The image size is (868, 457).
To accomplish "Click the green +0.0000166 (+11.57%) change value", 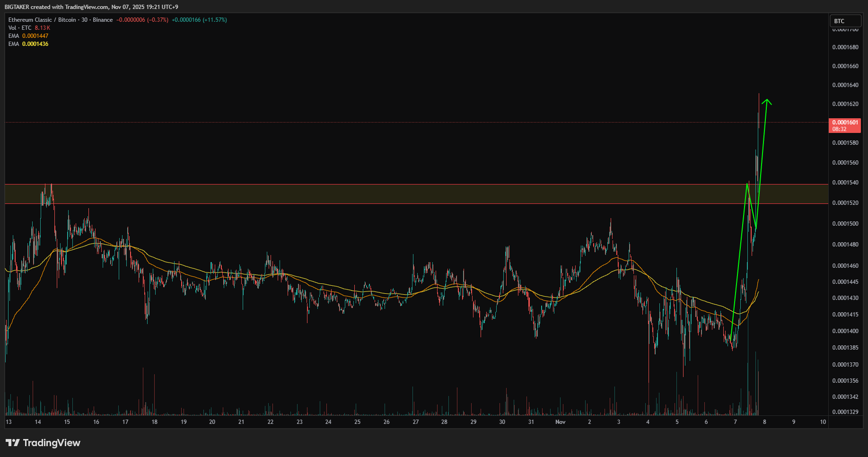I will pyautogui.click(x=199, y=20).
